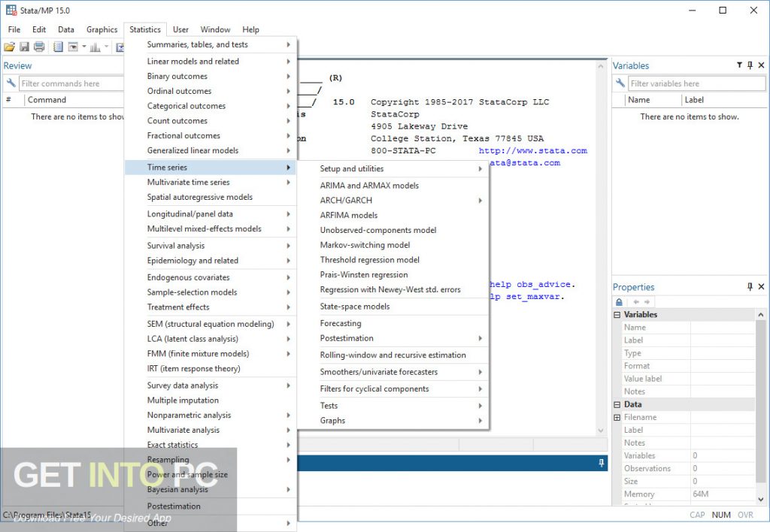The height and width of the screenshot is (532, 770).
Task: Focus the Filter variables here field
Action: coord(696,83)
